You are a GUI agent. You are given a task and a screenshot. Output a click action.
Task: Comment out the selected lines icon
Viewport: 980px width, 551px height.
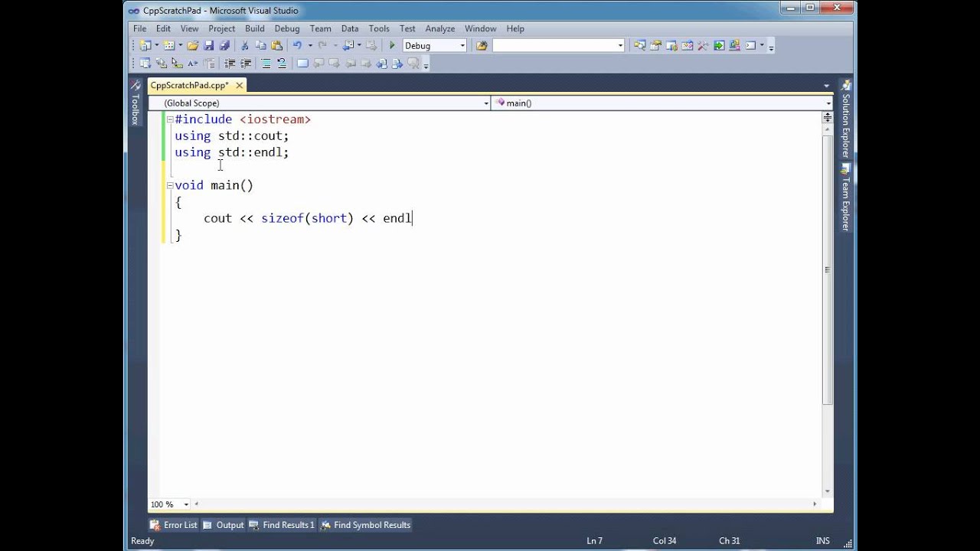click(x=266, y=64)
